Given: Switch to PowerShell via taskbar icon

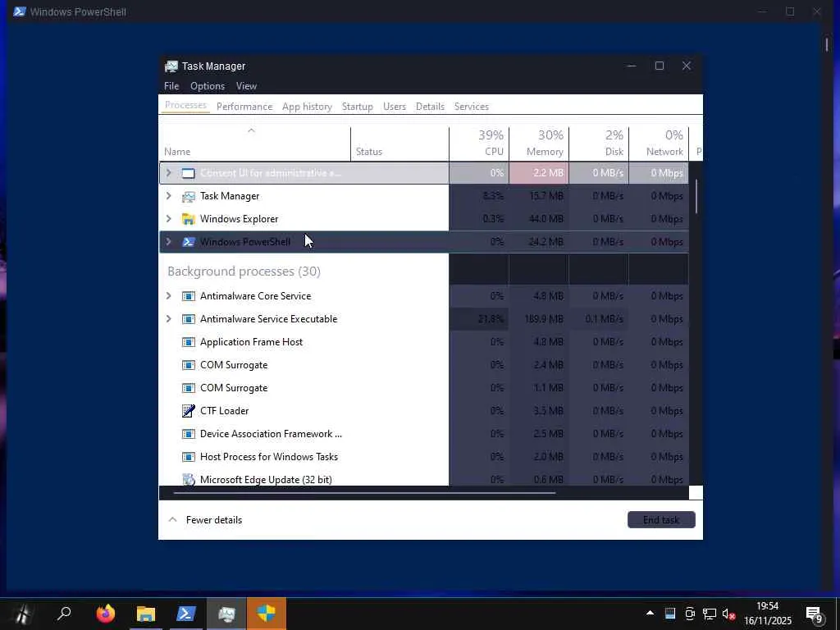Looking at the screenshot, I should tap(186, 614).
